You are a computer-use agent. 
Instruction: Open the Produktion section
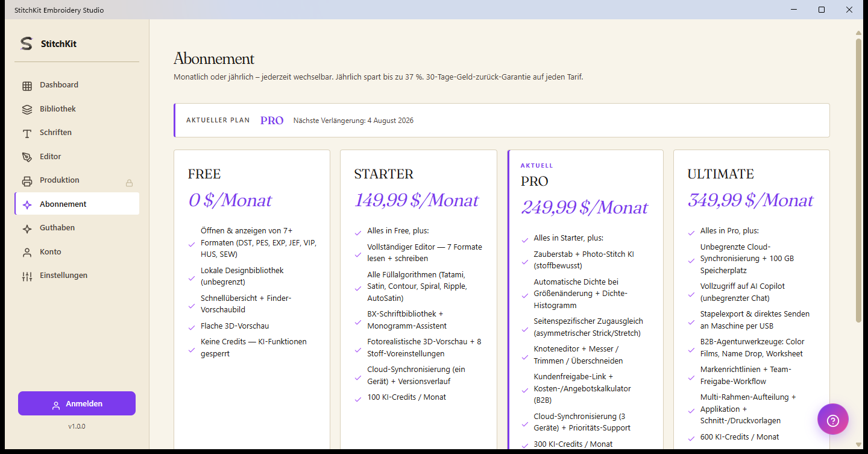77,180
